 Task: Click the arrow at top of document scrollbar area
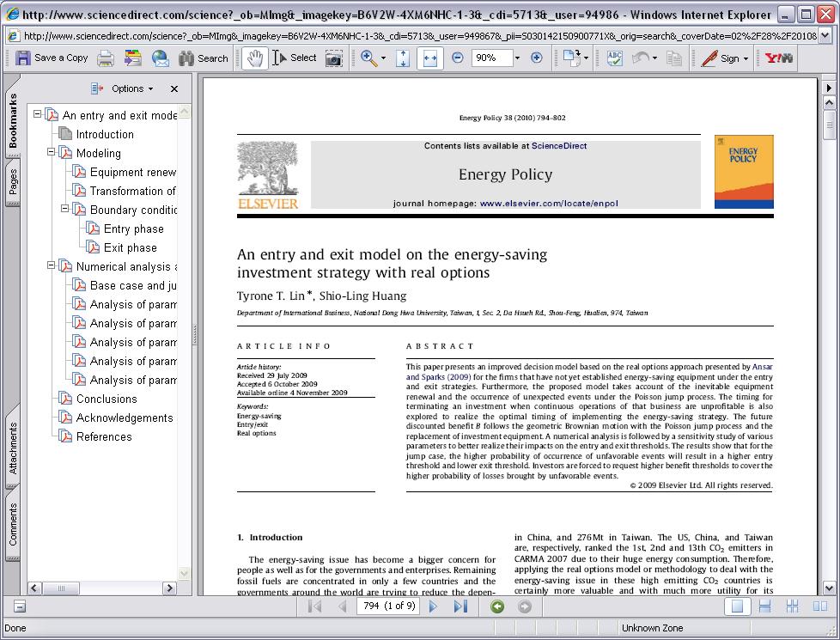(x=829, y=88)
